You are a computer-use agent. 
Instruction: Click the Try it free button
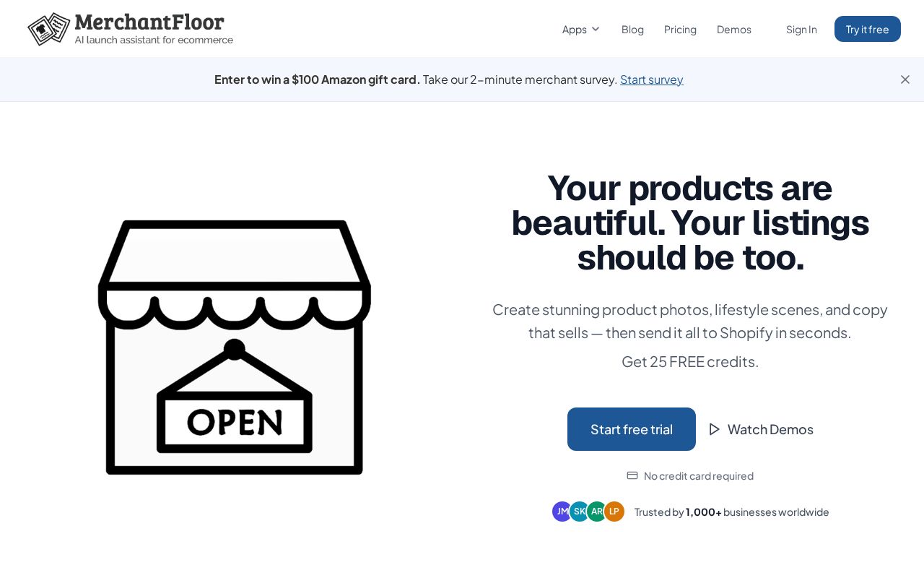pyautogui.click(x=868, y=29)
